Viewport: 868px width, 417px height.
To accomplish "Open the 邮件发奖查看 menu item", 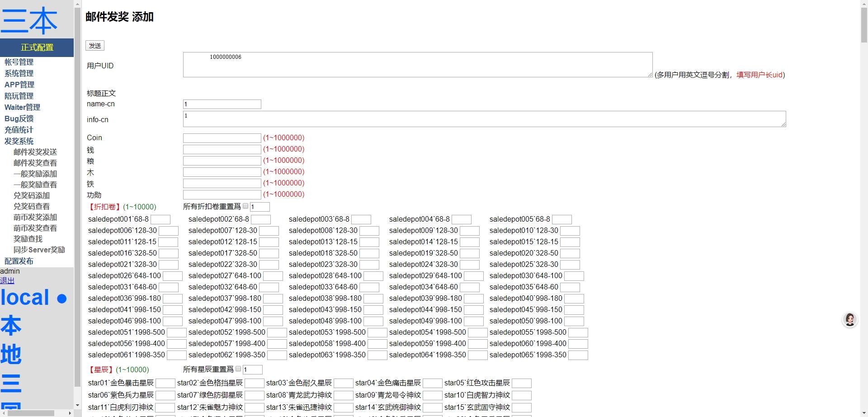I will tap(35, 163).
